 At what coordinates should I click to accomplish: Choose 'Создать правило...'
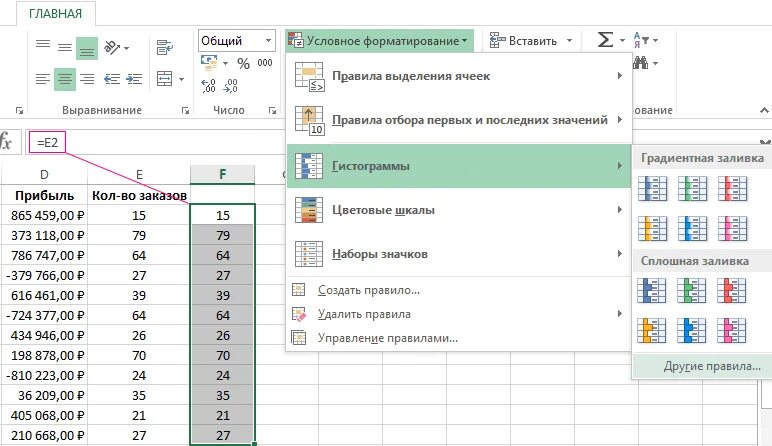pos(458,290)
